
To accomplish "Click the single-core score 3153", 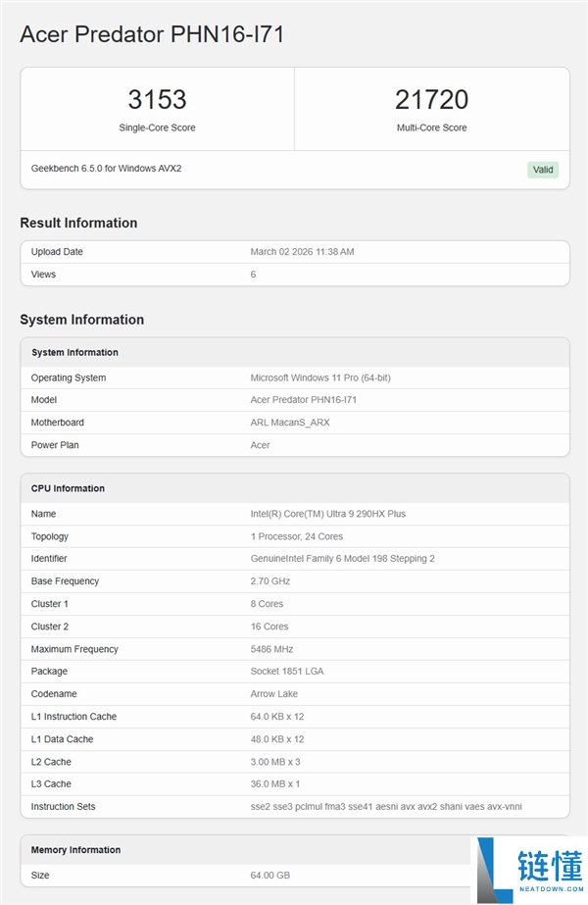I will pyautogui.click(x=157, y=99).
